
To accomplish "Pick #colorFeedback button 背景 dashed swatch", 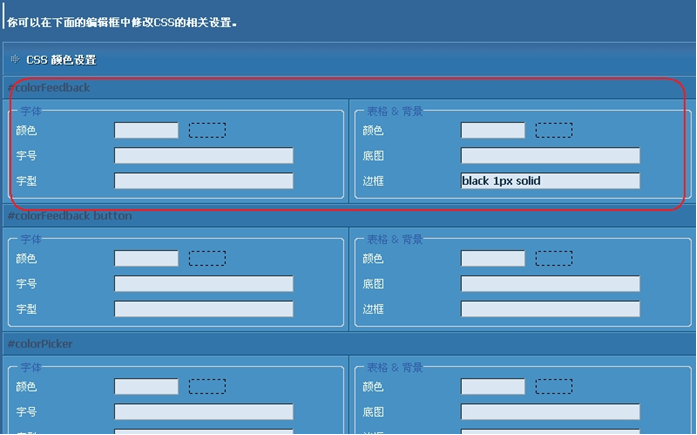I will click(554, 258).
